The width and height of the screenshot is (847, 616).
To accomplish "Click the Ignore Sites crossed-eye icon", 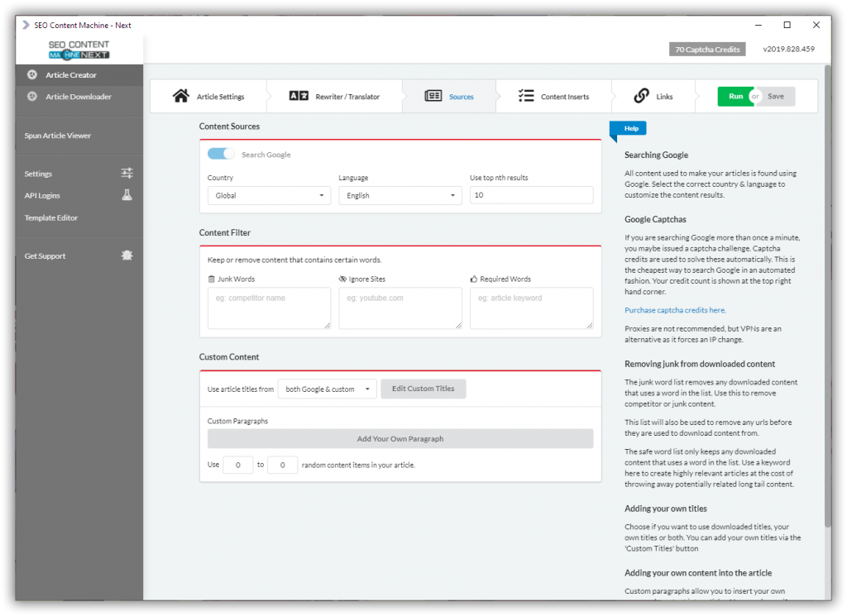I will pos(342,279).
